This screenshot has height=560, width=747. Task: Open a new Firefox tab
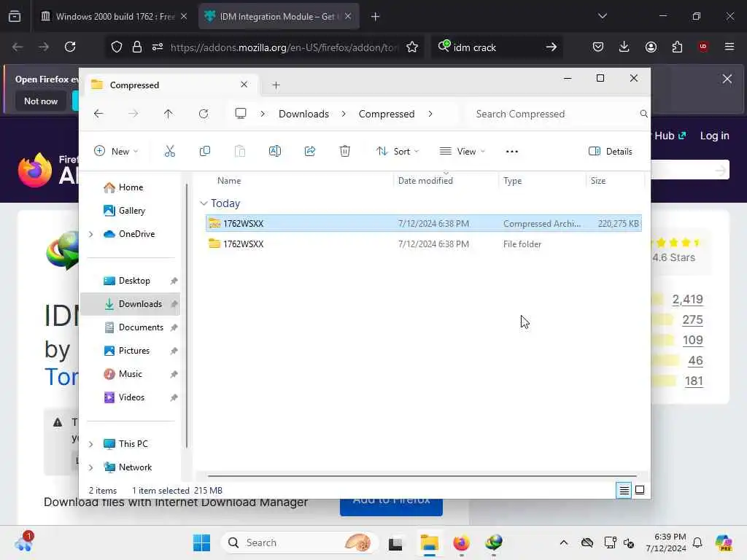pos(375,17)
